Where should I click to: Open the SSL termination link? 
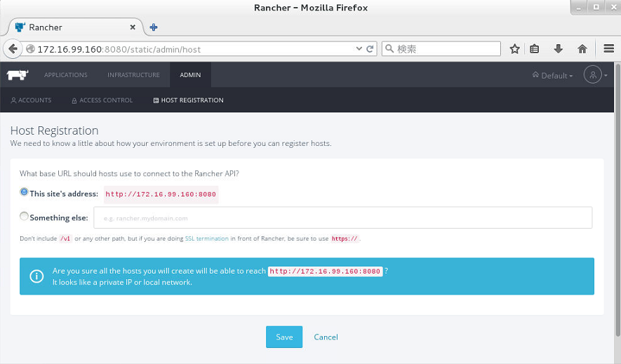[207, 238]
